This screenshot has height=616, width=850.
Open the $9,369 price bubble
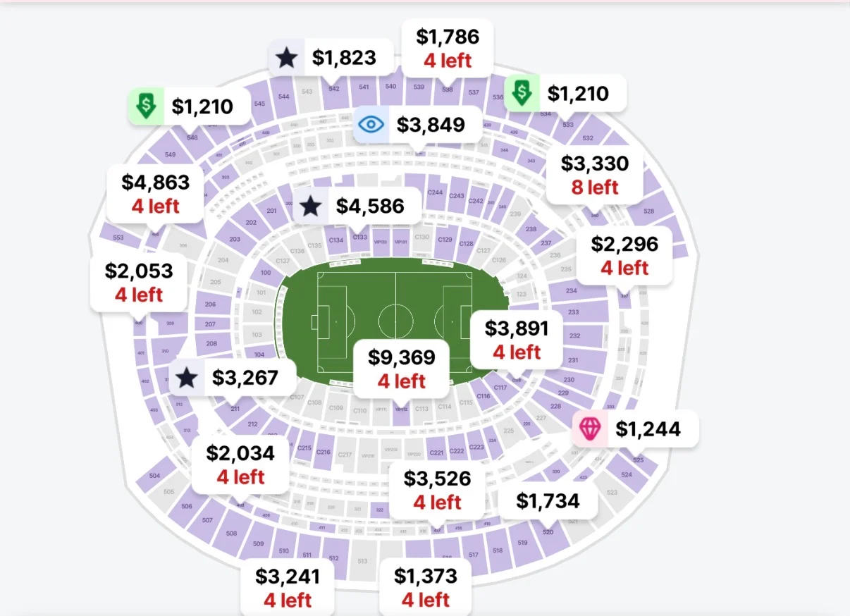pyautogui.click(x=402, y=369)
